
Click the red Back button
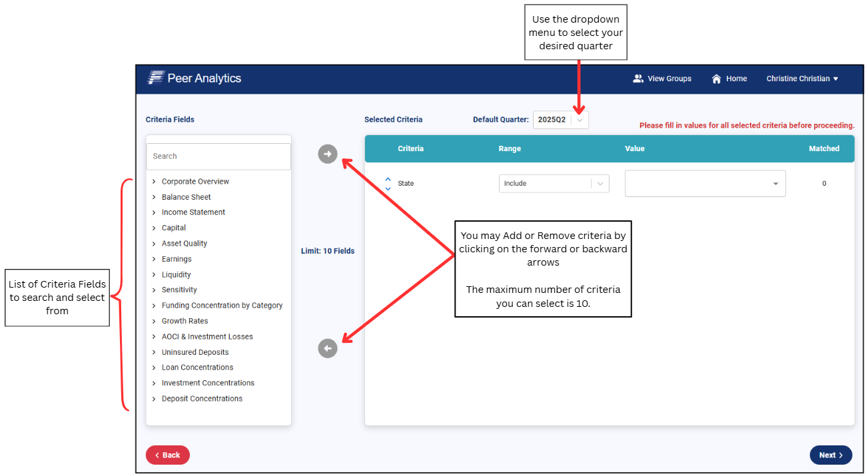168,455
